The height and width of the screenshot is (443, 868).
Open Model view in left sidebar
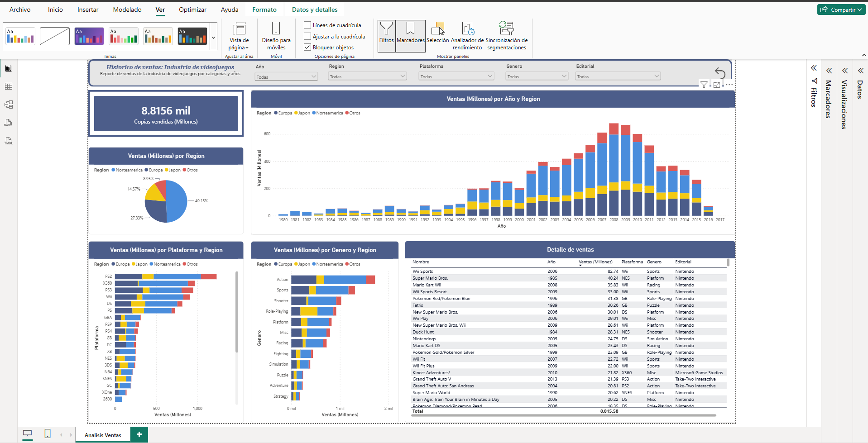tap(9, 105)
